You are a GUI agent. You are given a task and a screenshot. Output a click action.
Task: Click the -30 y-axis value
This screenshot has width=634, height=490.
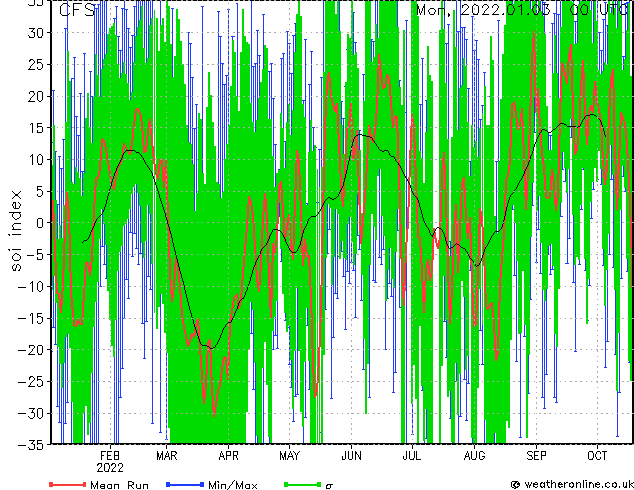30,413
